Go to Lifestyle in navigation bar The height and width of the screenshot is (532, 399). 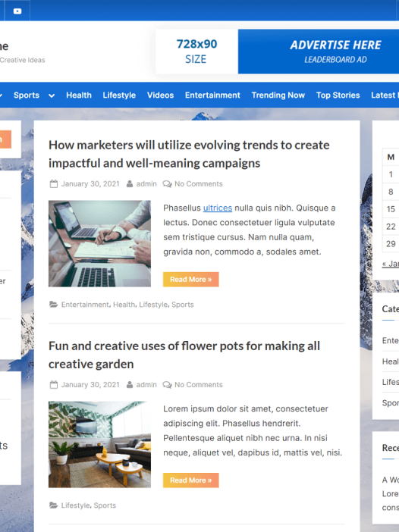coord(119,95)
